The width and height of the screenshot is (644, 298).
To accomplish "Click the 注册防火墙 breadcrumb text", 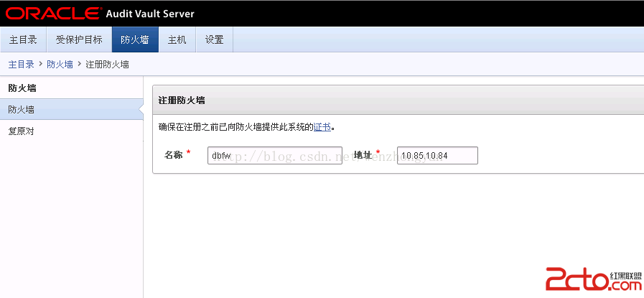I will click(107, 65).
